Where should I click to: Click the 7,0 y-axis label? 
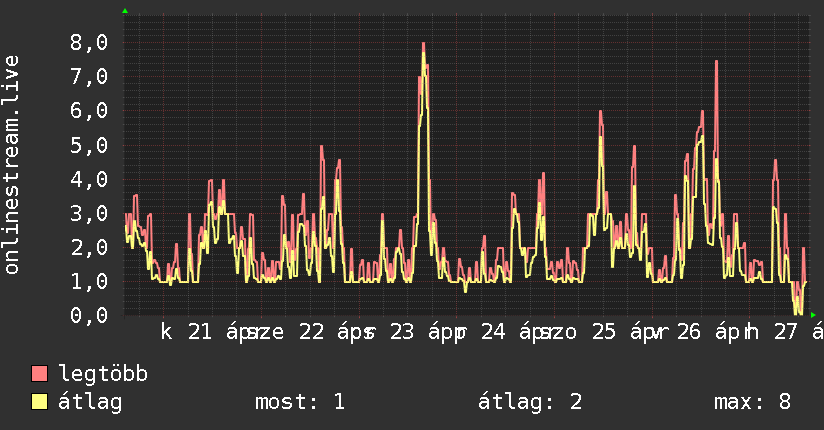(89, 77)
